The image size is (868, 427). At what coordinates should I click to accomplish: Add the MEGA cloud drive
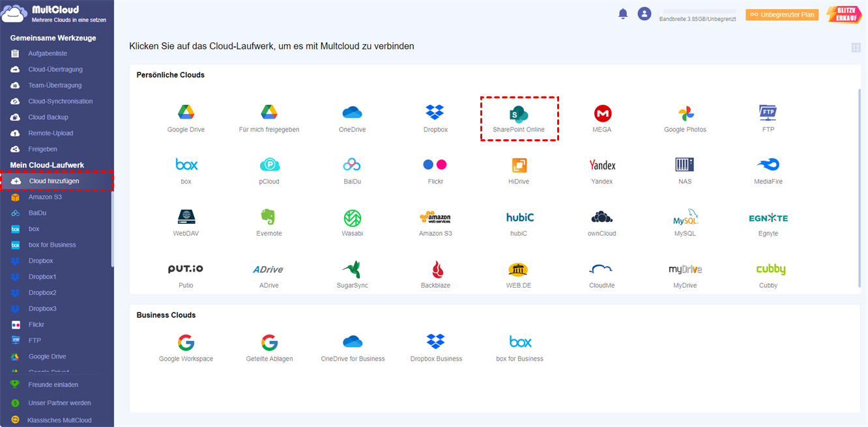pos(602,118)
